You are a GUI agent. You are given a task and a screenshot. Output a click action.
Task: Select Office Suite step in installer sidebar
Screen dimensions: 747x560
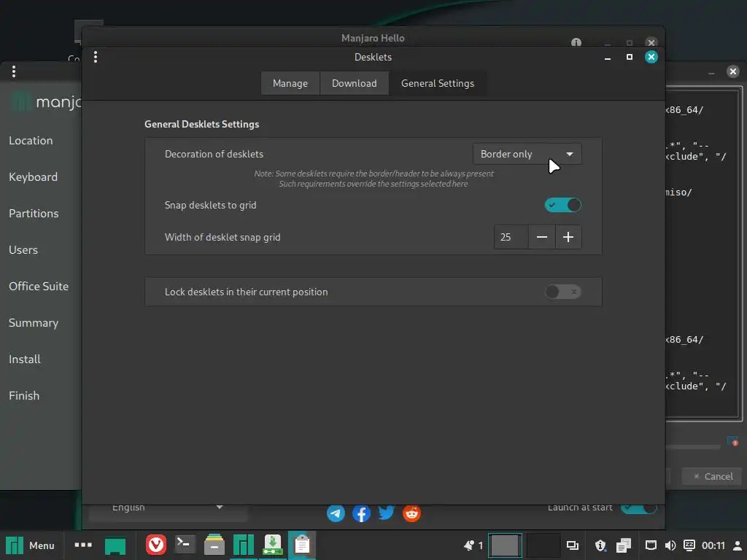pos(39,286)
